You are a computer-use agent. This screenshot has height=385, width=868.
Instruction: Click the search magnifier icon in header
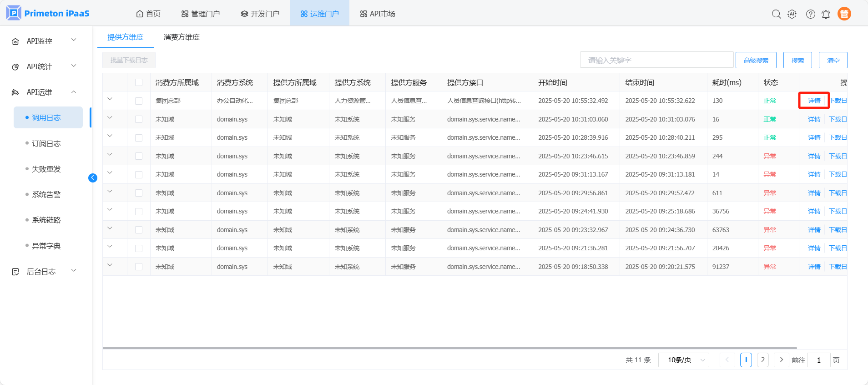[776, 14]
